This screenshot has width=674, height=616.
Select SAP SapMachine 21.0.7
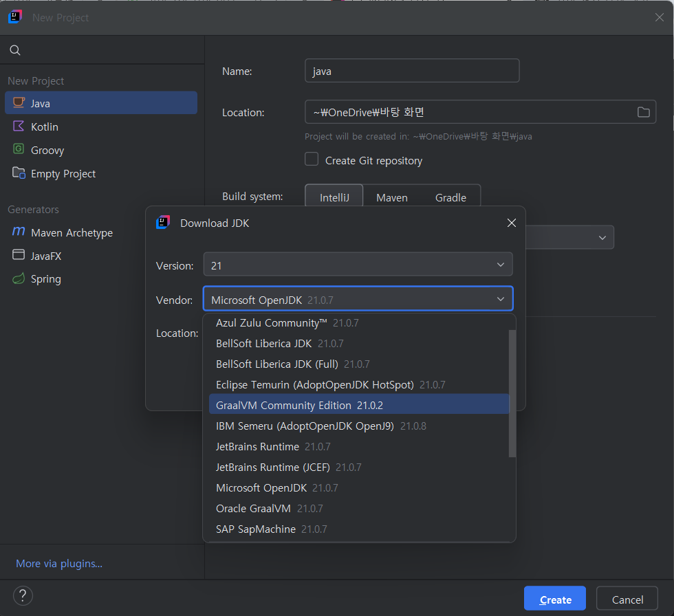pyautogui.click(x=359, y=529)
